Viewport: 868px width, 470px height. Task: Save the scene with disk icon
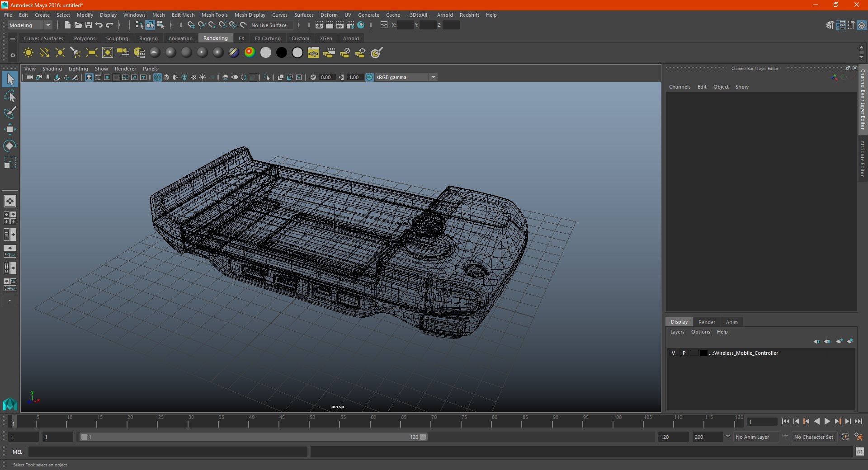(89, 25)
